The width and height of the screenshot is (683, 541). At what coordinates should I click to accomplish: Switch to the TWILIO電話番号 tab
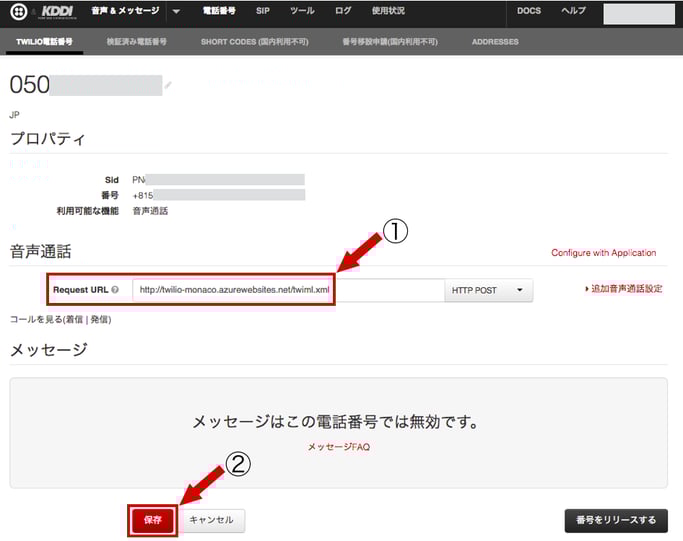[x=44, y=42]
